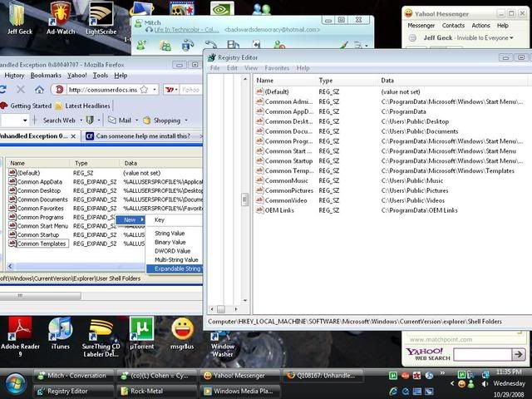Click the Yahoo Mail envelope toolbar icon
The image size is (532, 399).
[x=112, y=120]
